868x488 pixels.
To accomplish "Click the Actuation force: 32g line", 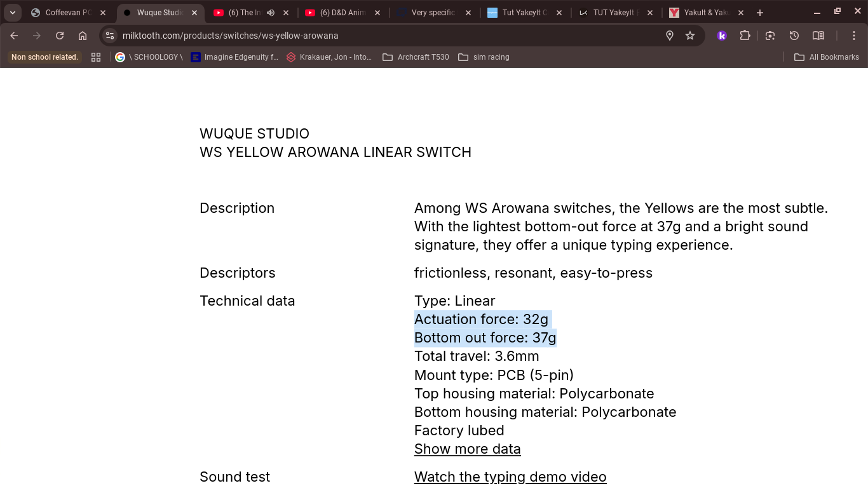I will pos(481,319).
